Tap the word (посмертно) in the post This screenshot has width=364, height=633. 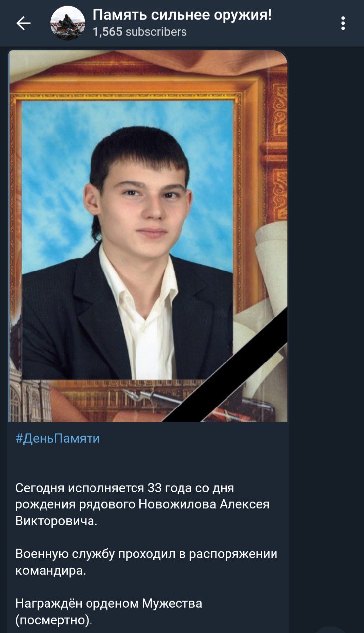54,620
